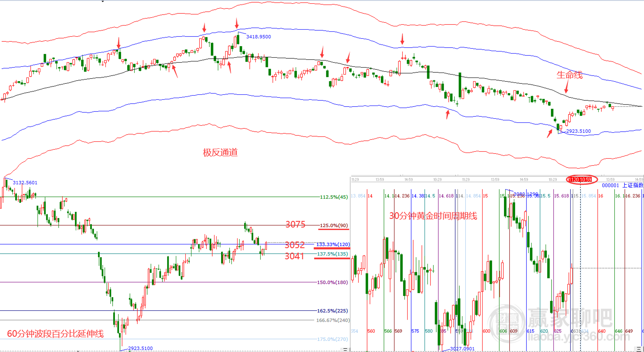Select the 125.0%(90) extension level label
The height and width of the screenshot is (352, 644).
334,225
